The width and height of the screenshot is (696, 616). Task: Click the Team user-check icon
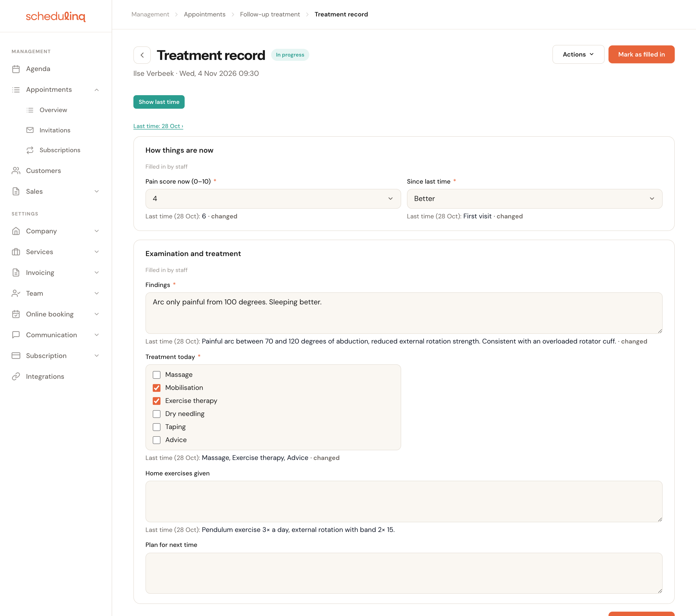[x=16, y=293]
